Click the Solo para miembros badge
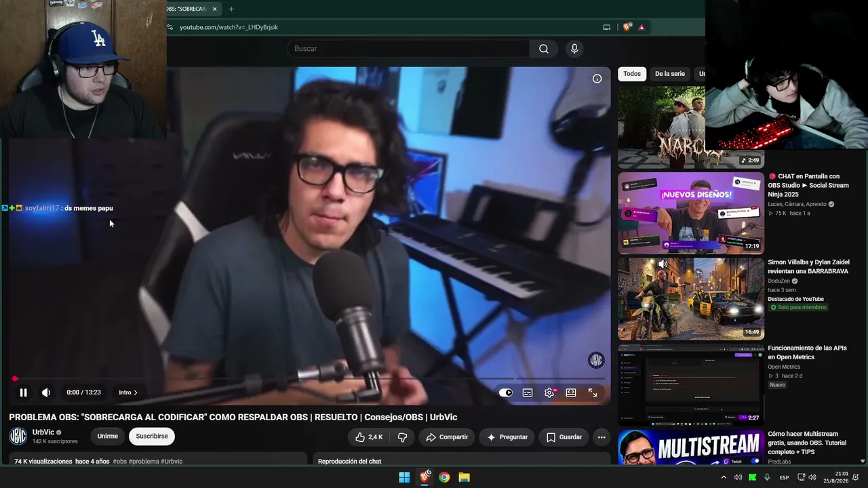The height and width of the screenshot is (488, 868). click(x=799, y=308)
